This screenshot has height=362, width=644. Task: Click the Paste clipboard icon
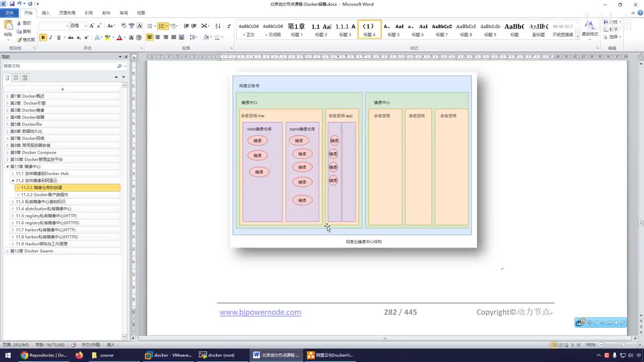pyautogui.click(x=8, y=26)
